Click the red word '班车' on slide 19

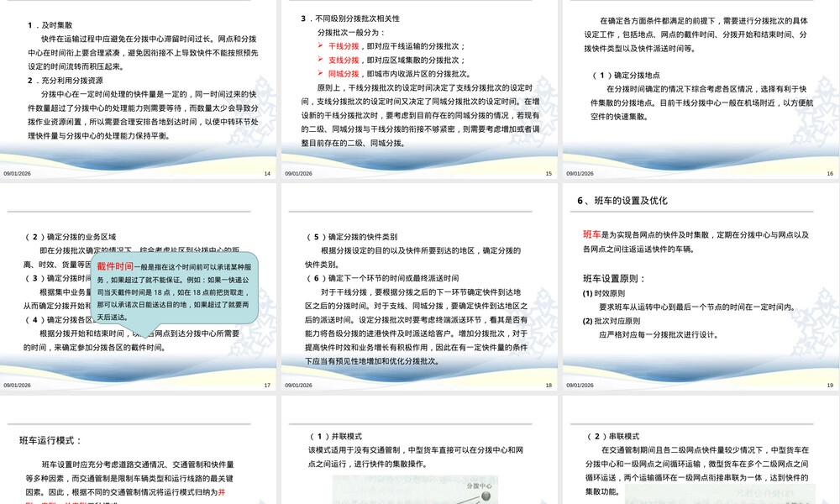(592, 234)
